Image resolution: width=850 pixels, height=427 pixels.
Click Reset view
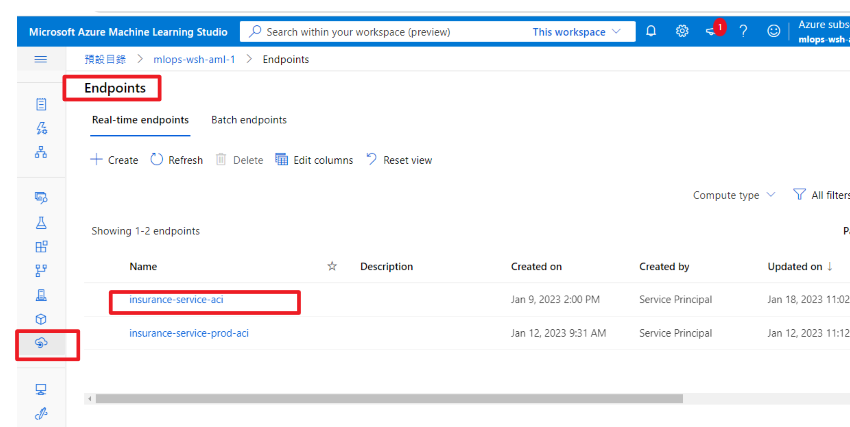click(x=399, y=160)
